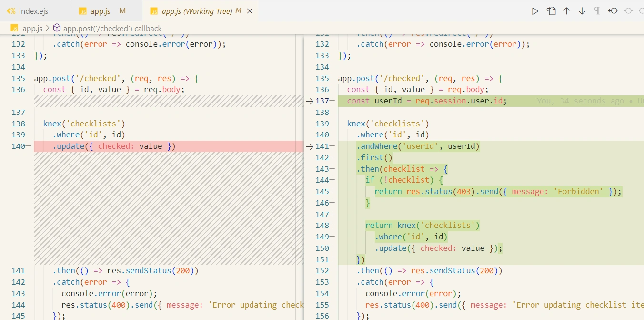Click the minus marker at left line 140
Image resolution: width=644 pixels, height=320 pixels.
[x=29, y=146]
